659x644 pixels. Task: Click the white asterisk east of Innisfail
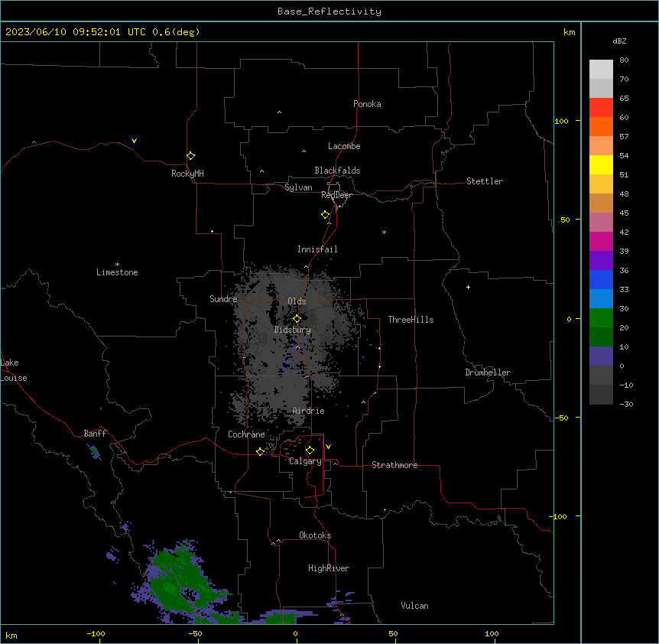[384, 232]
